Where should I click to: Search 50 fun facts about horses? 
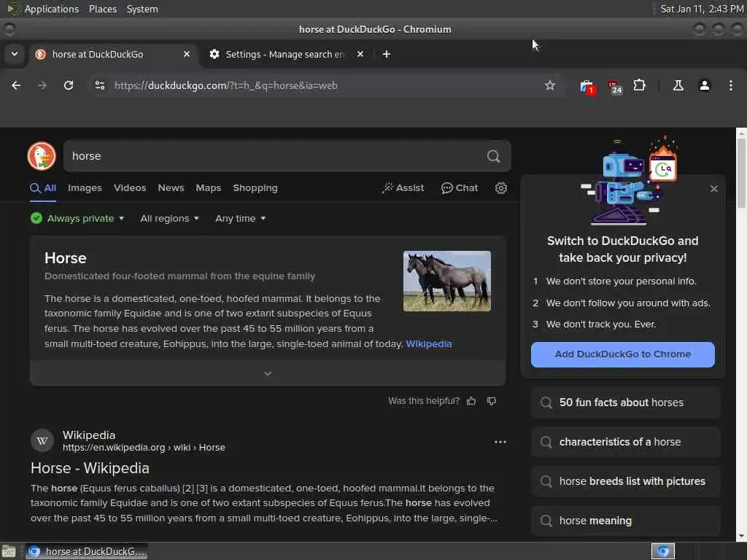click(625, 402)
